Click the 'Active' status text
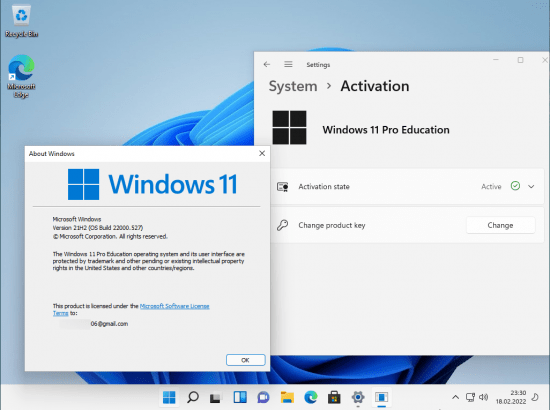Screen dimensions: 550x410 tap(491, 187)
